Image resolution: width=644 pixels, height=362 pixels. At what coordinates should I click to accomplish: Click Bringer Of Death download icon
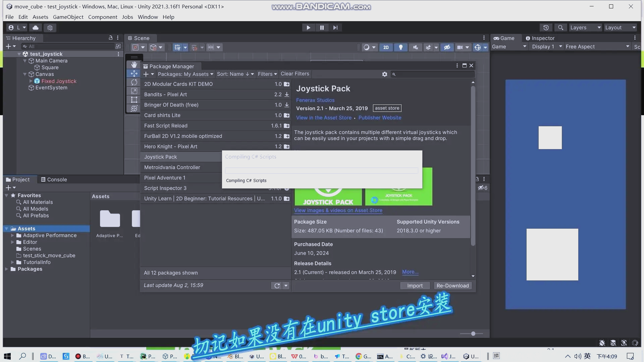[x=287, y=105]
